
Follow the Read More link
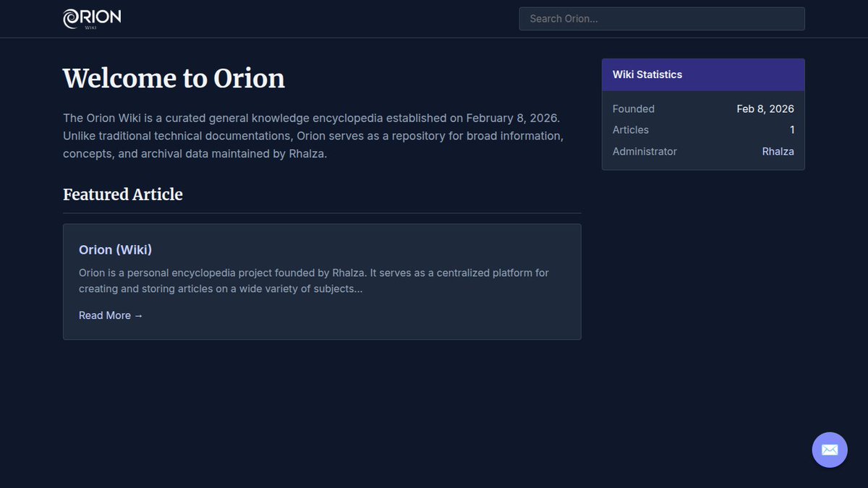click(x=111, y=315)
